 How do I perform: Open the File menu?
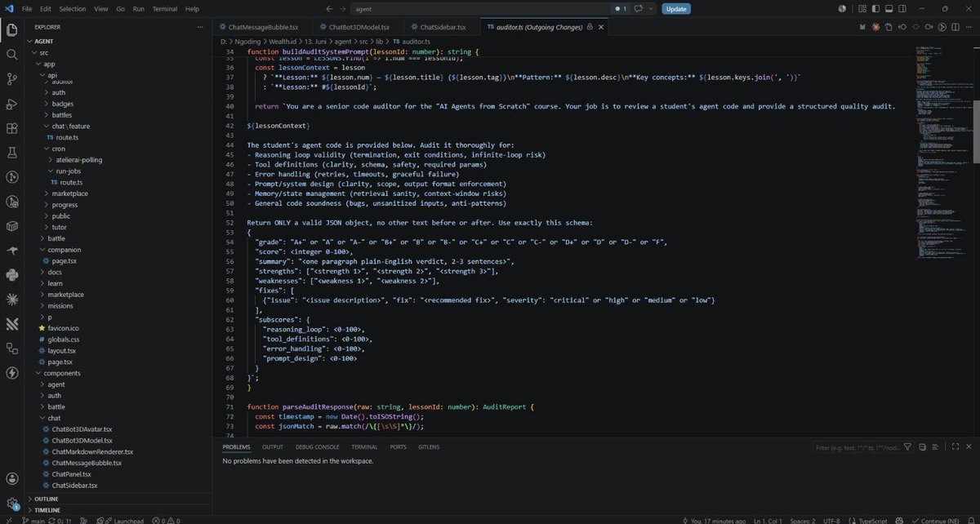pos(27,9)
